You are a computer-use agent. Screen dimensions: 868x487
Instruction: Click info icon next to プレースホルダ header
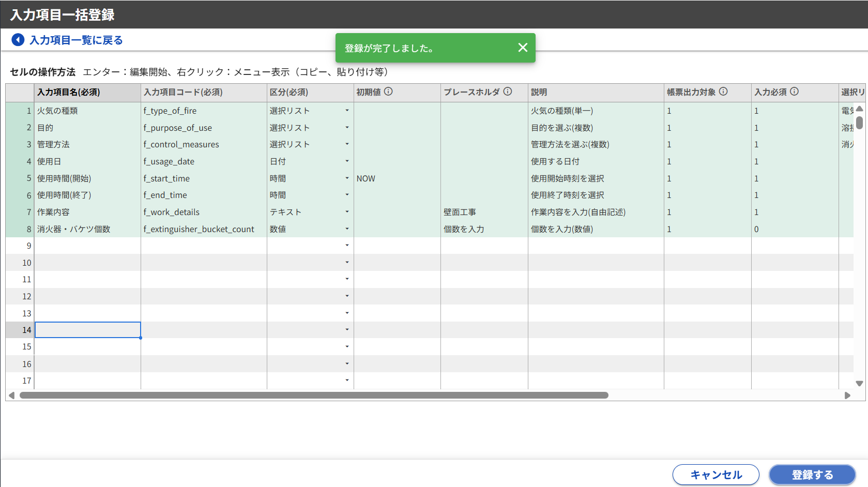coord(508,92)
